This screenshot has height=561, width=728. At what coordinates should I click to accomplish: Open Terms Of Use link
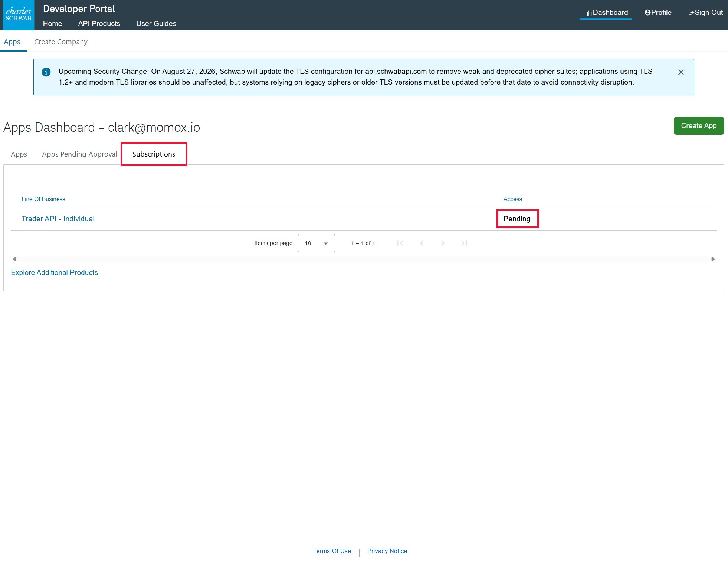332,551
